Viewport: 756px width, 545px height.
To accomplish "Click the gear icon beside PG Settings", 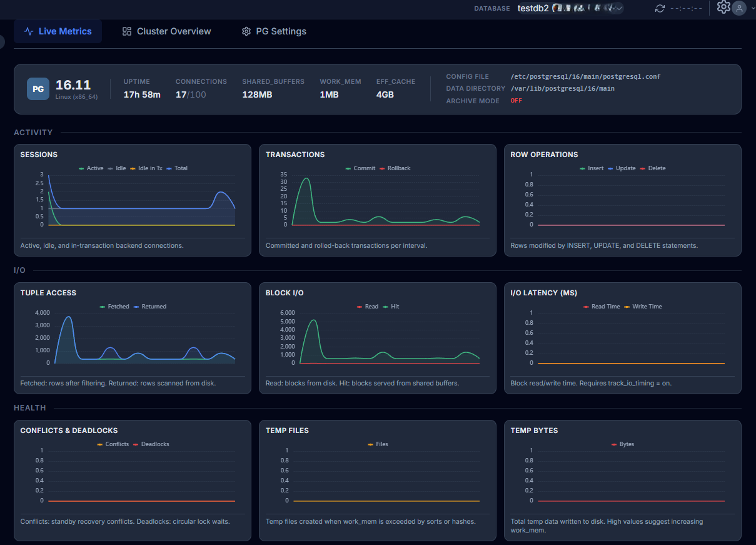I will [246, 31].
